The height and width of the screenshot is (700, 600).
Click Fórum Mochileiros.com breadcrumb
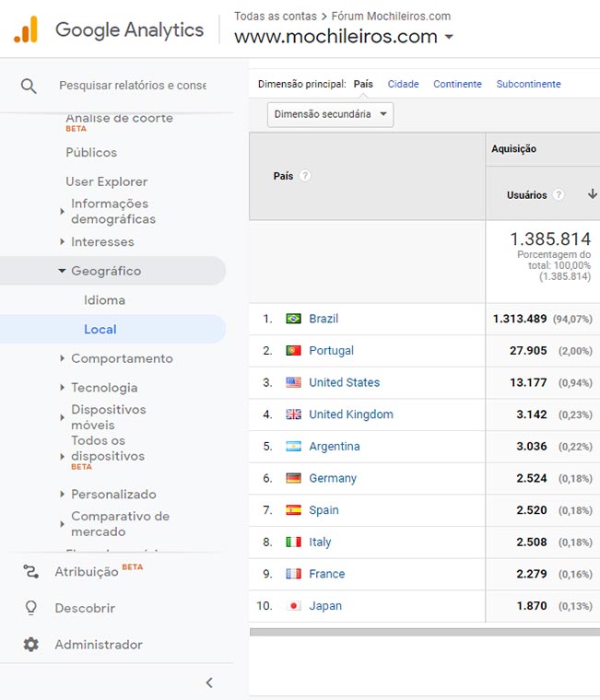391,16
